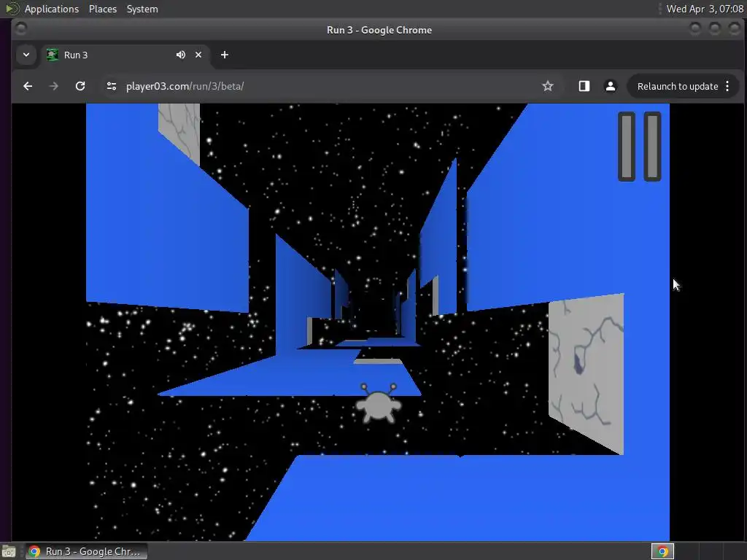Open the Chrome three-dot menu
The image size is (747, 560).
pyautogui.click(x=727, y=86)
